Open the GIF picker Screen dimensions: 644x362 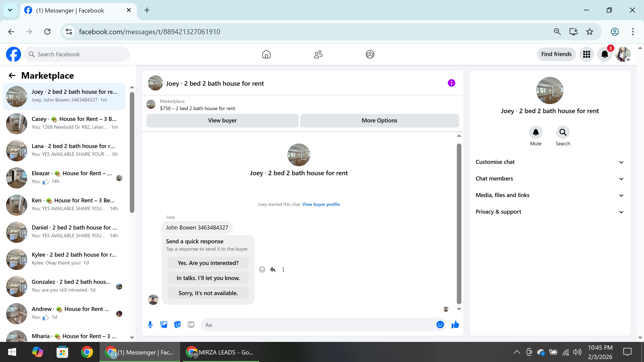[x=191, y=325]
